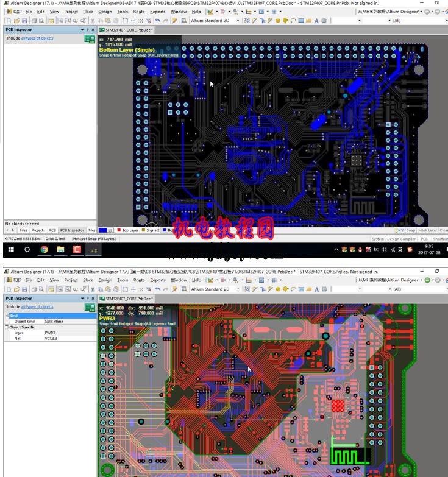Click taskbar clock showing 9:35
The image size is (448, 477).
tap(429, 249)
